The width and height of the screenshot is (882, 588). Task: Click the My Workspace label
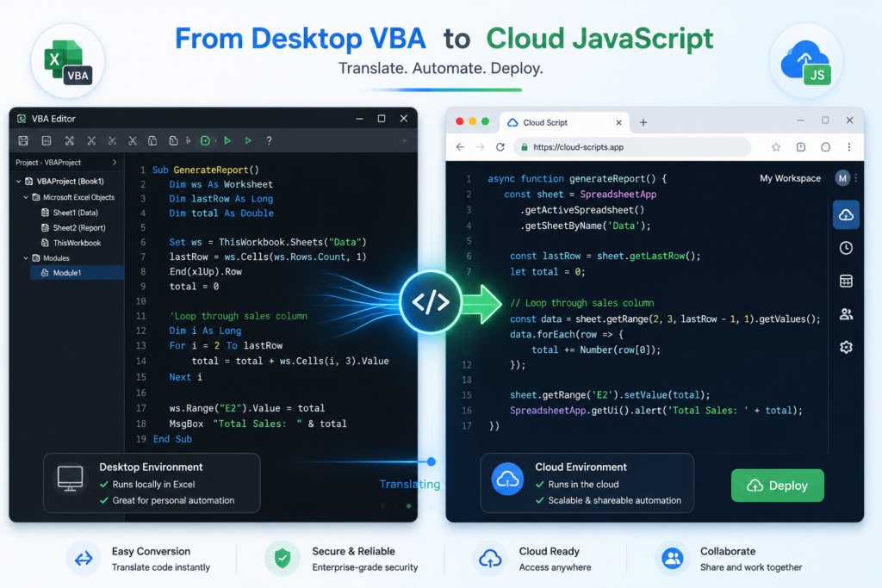click(790, 178)
